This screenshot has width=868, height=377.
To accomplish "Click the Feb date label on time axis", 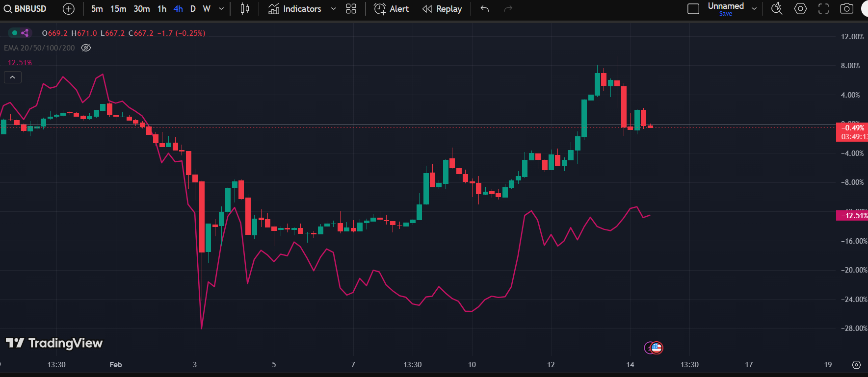I will point(116,364).
